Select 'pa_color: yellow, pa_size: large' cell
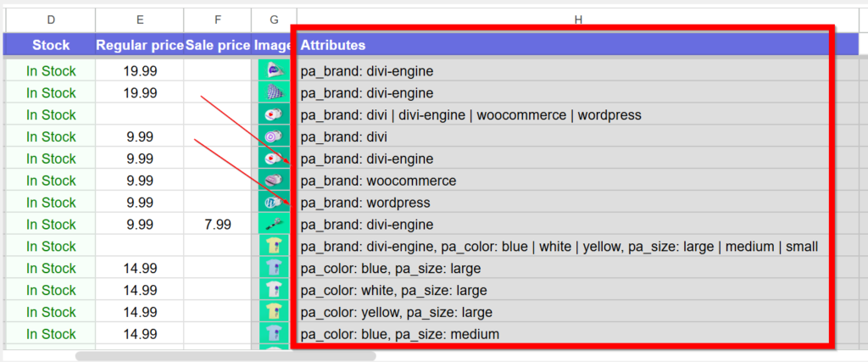Image resolution: width=868 pixels, height=362 pixels. click(577, 312)
